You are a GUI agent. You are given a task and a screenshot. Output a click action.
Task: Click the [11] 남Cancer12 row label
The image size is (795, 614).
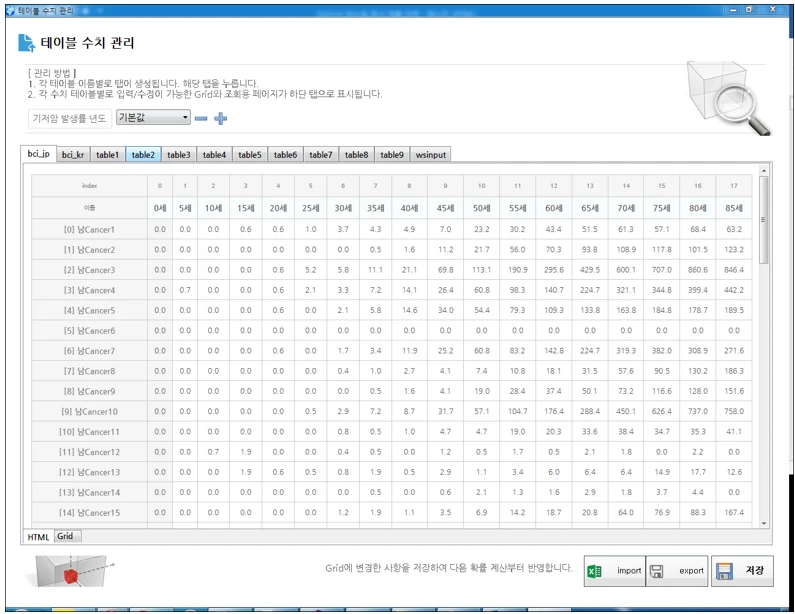89,452
